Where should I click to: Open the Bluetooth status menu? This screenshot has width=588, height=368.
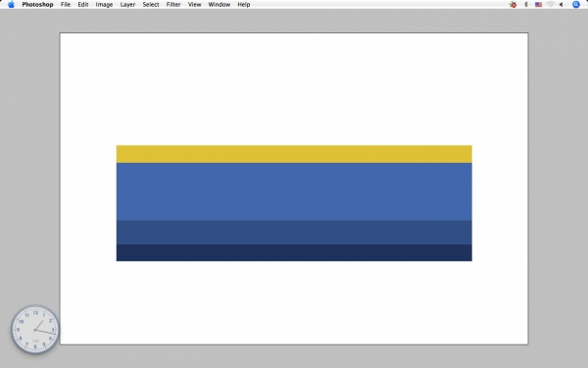pyautogui.click(x=525, y=5)
